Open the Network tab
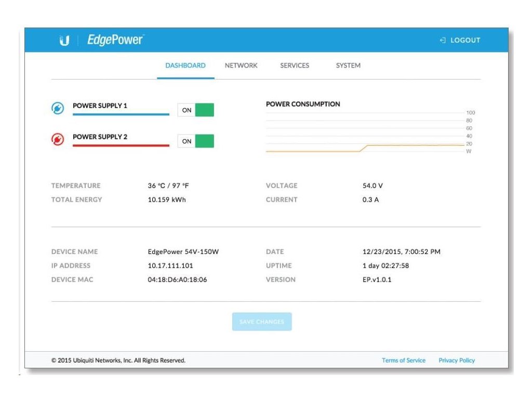The height and width of the screenshot is (399, 532). coord(241,65)
